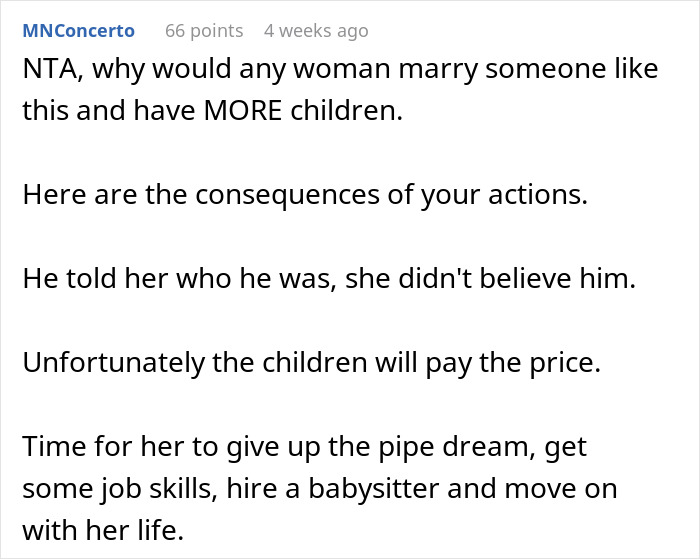This screenshot has height=559, width=700.
Task: Click the words 'Time for her'
Action: tap(85, 445)
